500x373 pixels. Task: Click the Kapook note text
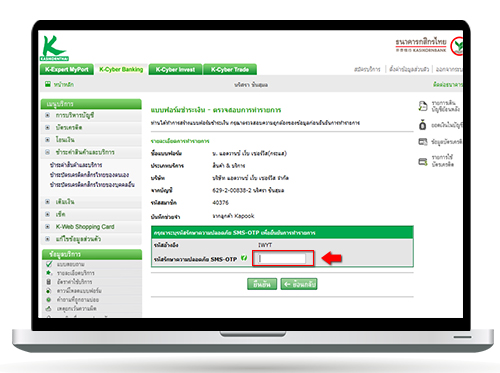tap(233, 216)
